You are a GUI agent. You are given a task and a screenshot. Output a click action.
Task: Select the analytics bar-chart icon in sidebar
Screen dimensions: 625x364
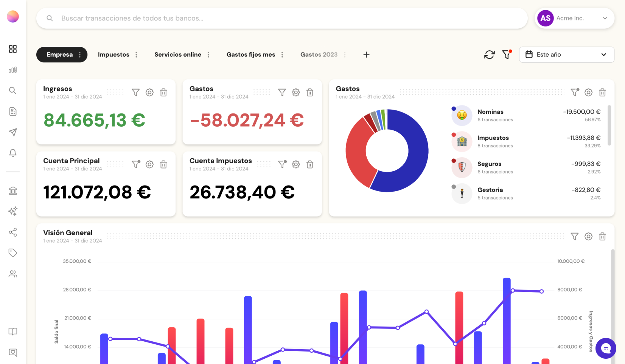click(x=13, y=70)
